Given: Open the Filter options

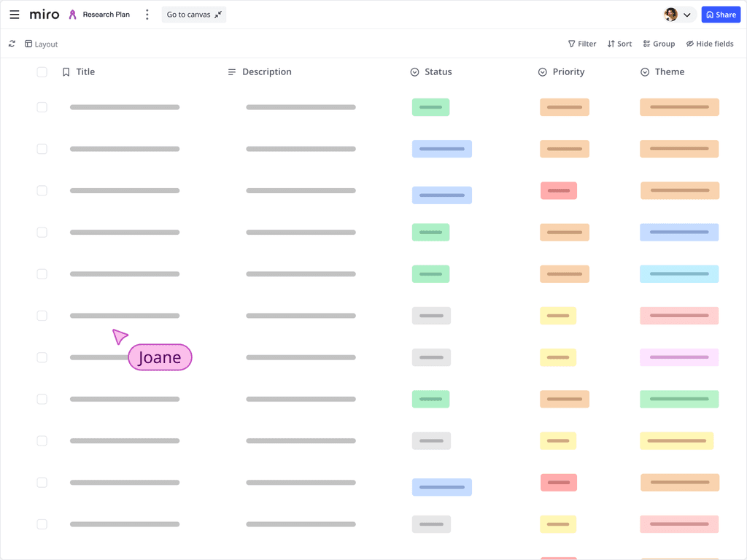Looking at the screenshot, I should click(x=581, y=44).
